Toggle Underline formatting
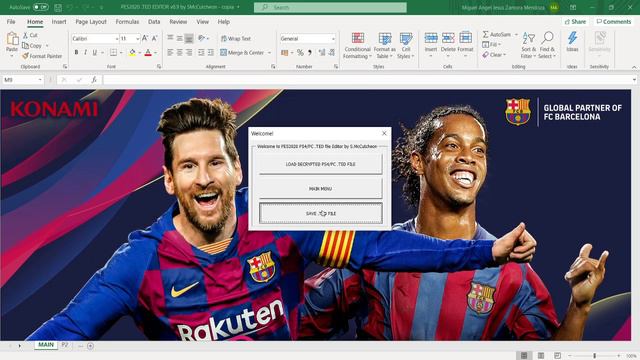The height and width of the screenshot is (360, 640). click(x=95, y=53)
